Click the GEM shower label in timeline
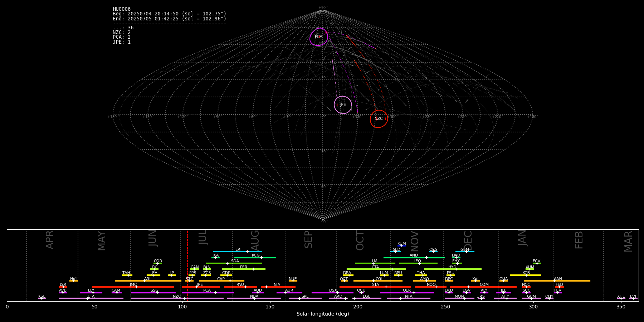This screenshot has width=644, height=322. pyautogui.click(x=465, y=250)
